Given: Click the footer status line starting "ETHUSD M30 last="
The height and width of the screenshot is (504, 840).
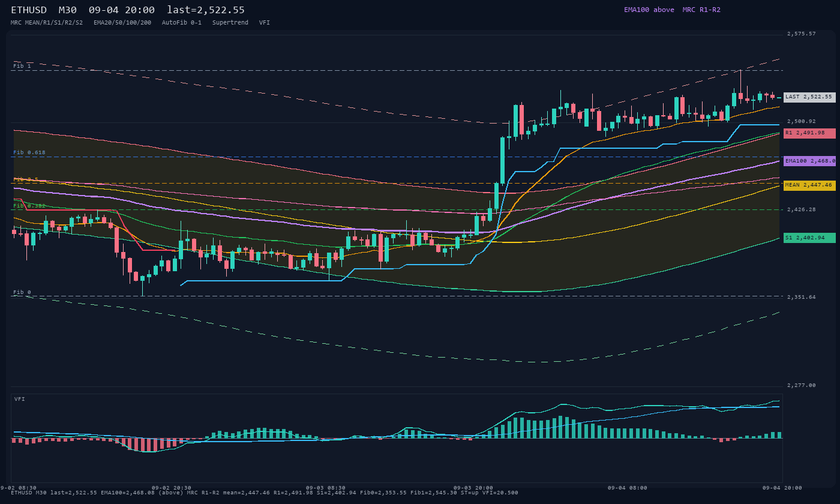Looking at the screenshot, I should pos(265,493).
